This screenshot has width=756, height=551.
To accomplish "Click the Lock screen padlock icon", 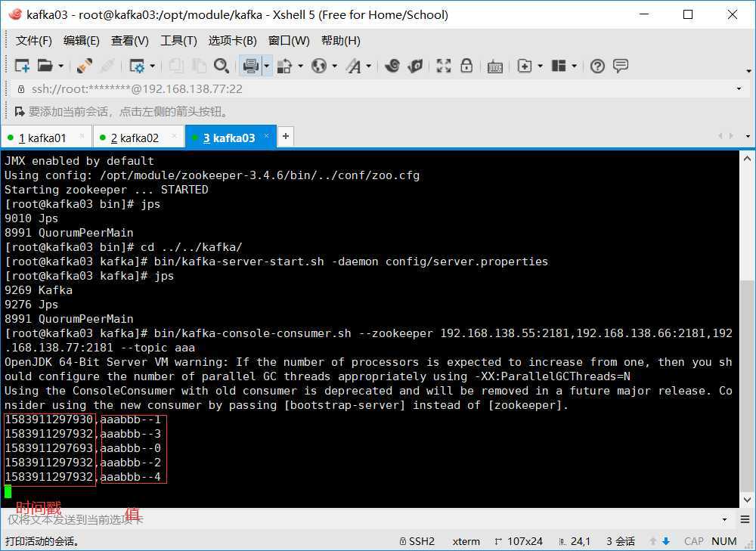I will tap(466, 66).
